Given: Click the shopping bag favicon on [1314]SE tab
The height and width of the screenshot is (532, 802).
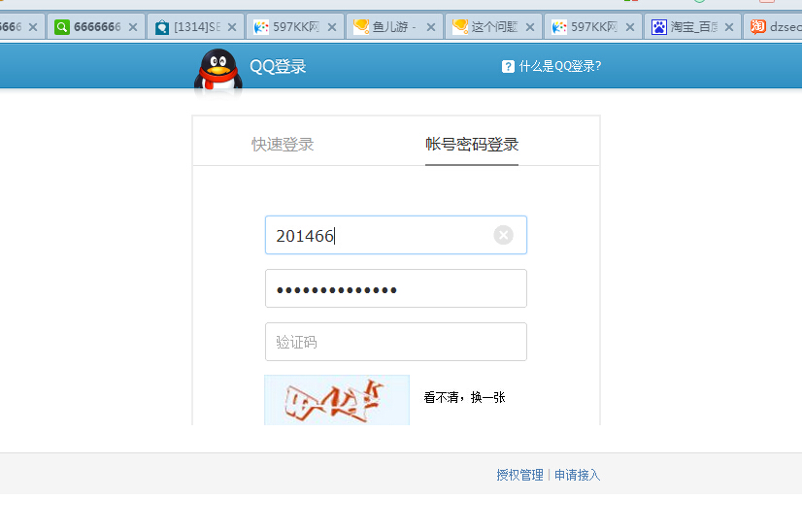Looking at the screenshot, I should (162, 26).
